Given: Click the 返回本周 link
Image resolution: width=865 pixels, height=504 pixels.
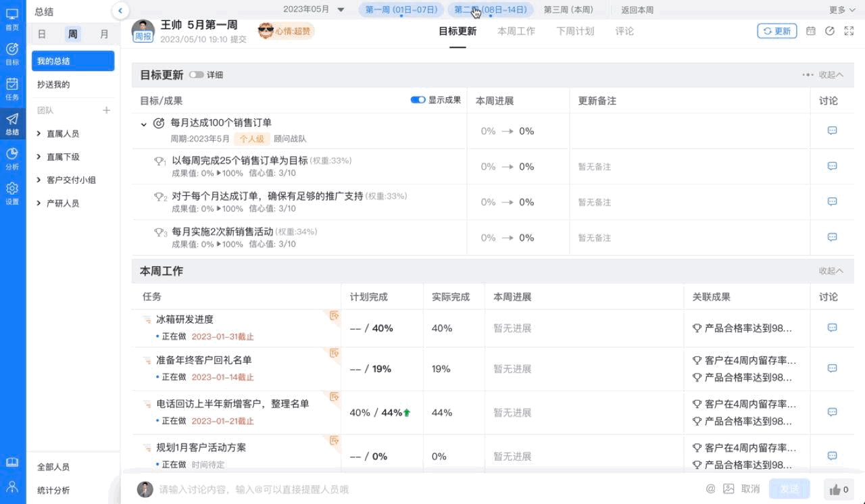Looking at the screenshot, I should click(637, 10).
